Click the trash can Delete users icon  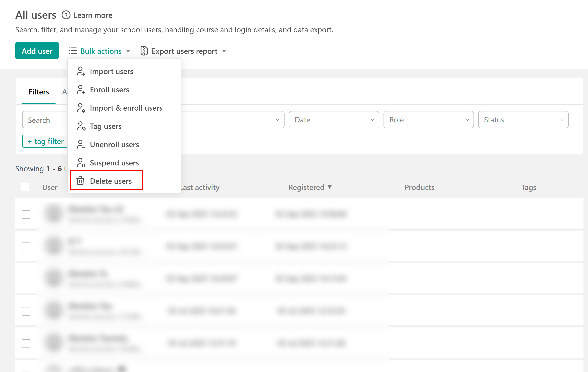click(80, 181)
